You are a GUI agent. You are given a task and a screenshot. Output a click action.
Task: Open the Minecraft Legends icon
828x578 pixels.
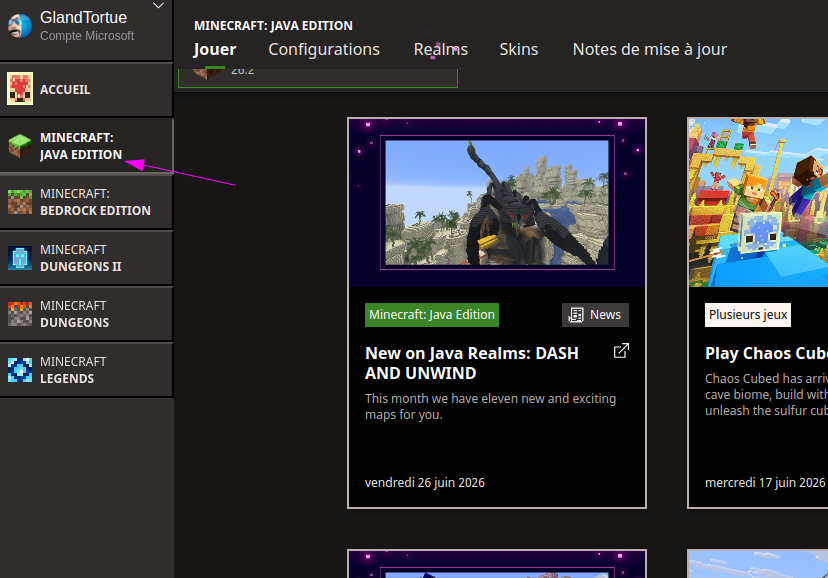click(x=20, y=370)
